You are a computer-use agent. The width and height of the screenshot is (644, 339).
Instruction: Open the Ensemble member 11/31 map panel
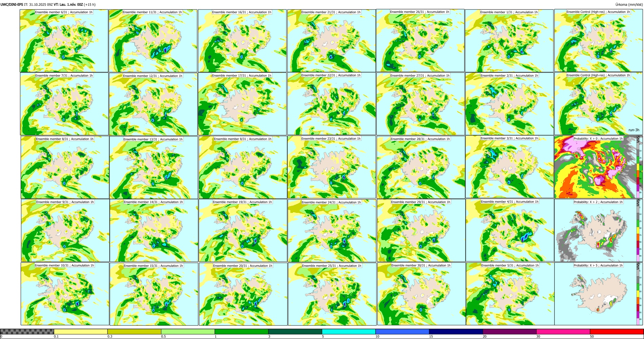click(153, 41)
